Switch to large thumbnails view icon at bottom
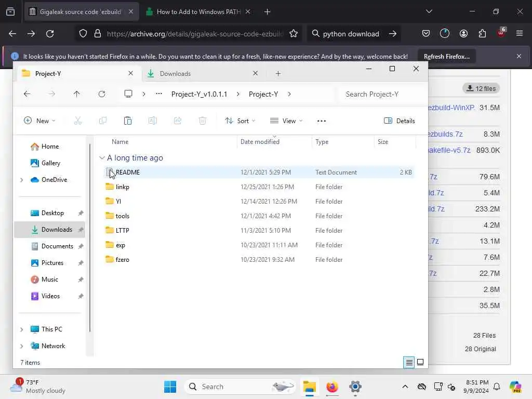Viewport: 532px width, 399px height. (x=420, y=362)
